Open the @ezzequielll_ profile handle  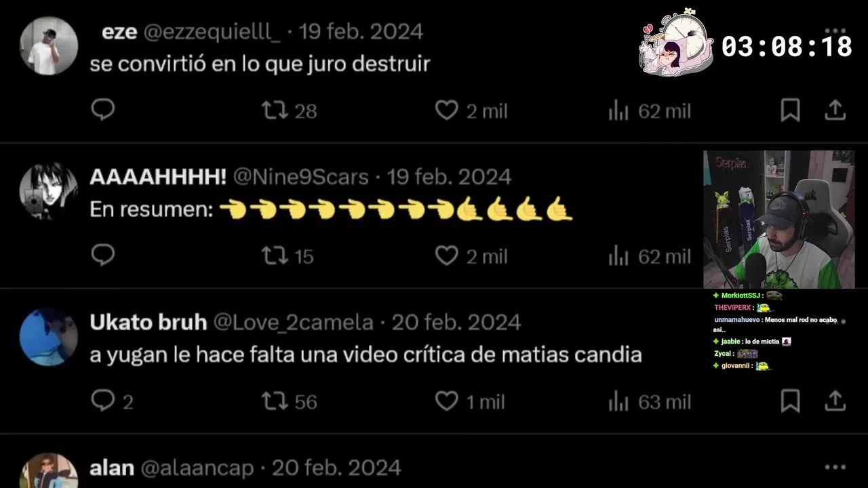coord(212,32)
